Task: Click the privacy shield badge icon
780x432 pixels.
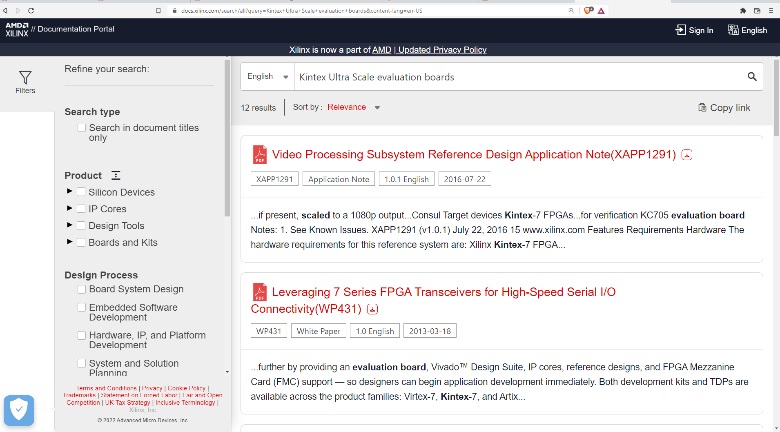Action: click(19, 411)
